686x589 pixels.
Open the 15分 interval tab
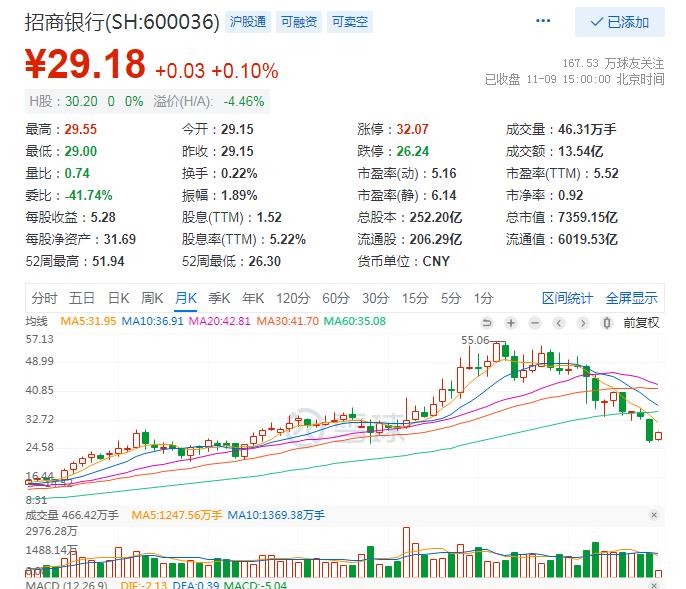(415, 298)
